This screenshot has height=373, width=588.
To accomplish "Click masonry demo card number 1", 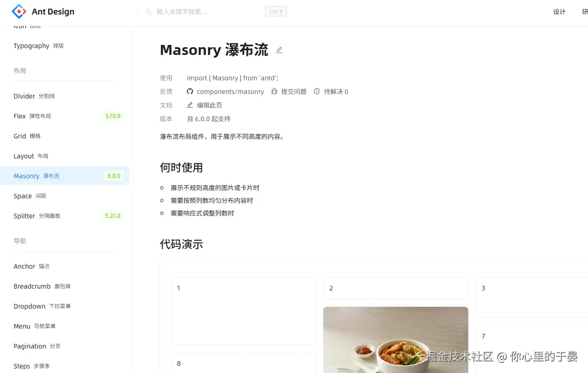I will point(243,311).
